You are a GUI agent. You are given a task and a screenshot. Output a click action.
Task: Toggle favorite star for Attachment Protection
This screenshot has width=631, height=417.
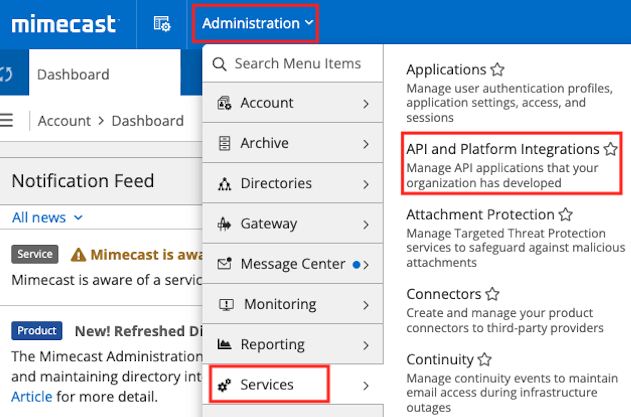tap(566, 214)
